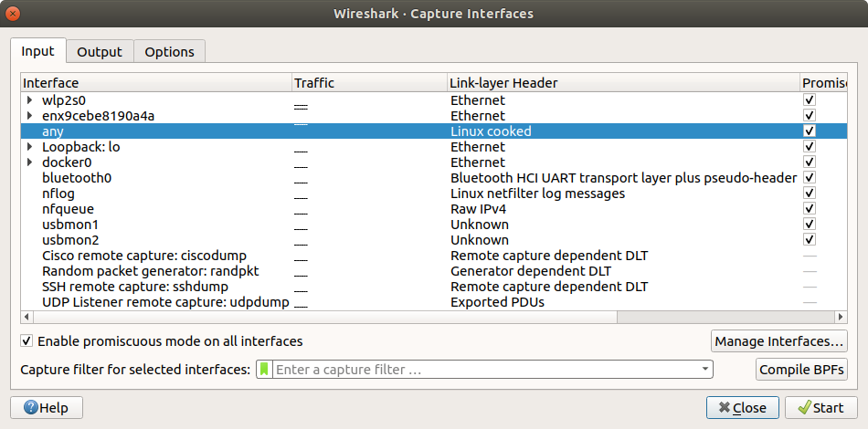
Task: Expand the Loopback: lo interface
Action: tap(30, 147)
